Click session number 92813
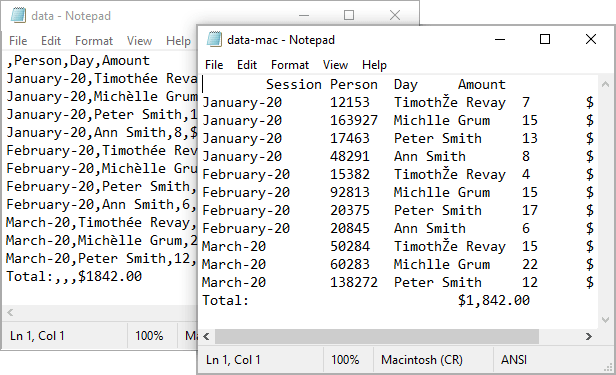This screenshot has height=375, width=616. pyautogui.click(x=350, y=192)
